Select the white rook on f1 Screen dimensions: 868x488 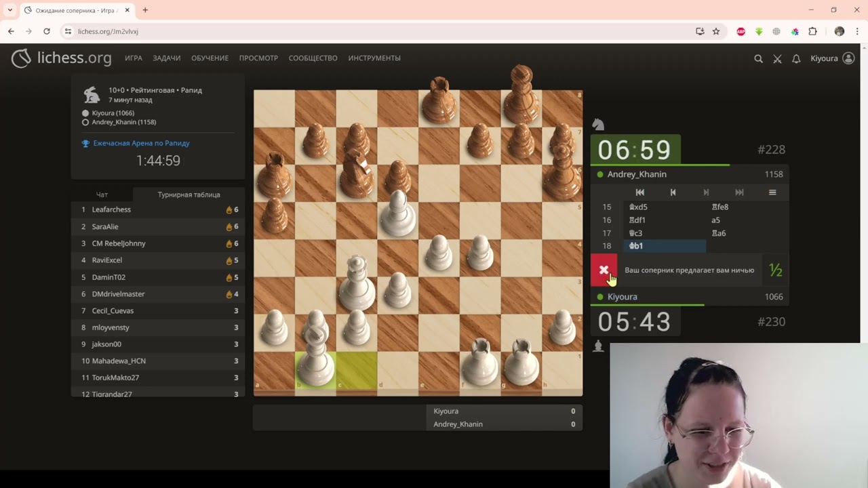pyautogui.click(x=481, y=363)
